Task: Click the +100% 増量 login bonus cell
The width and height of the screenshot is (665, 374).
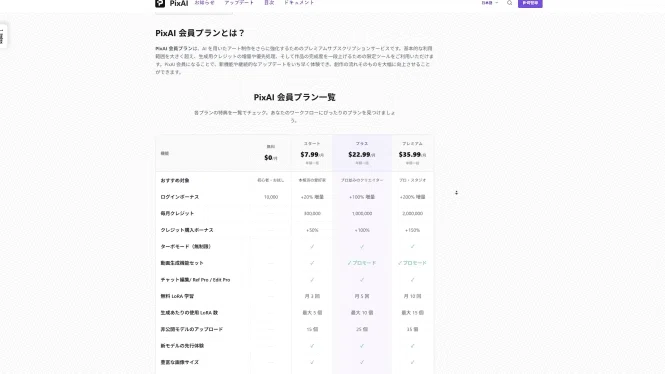Action: click(x=362, y=197)
